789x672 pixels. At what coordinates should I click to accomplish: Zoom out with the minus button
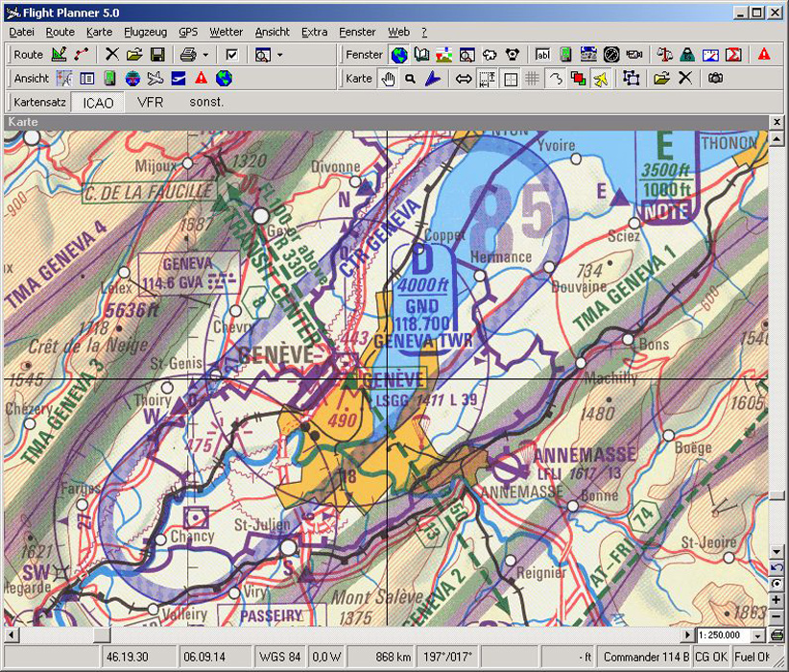click(776, 616)
